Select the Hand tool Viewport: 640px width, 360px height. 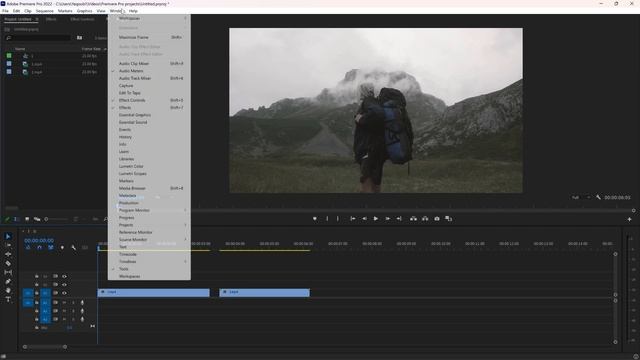pos(8,291)
